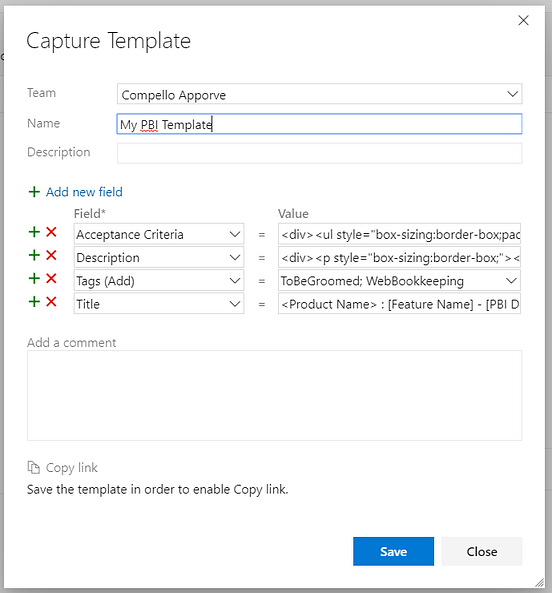Screen dimensions: 552x593
Task: Click the Team label
Action: tap(41, 93)
